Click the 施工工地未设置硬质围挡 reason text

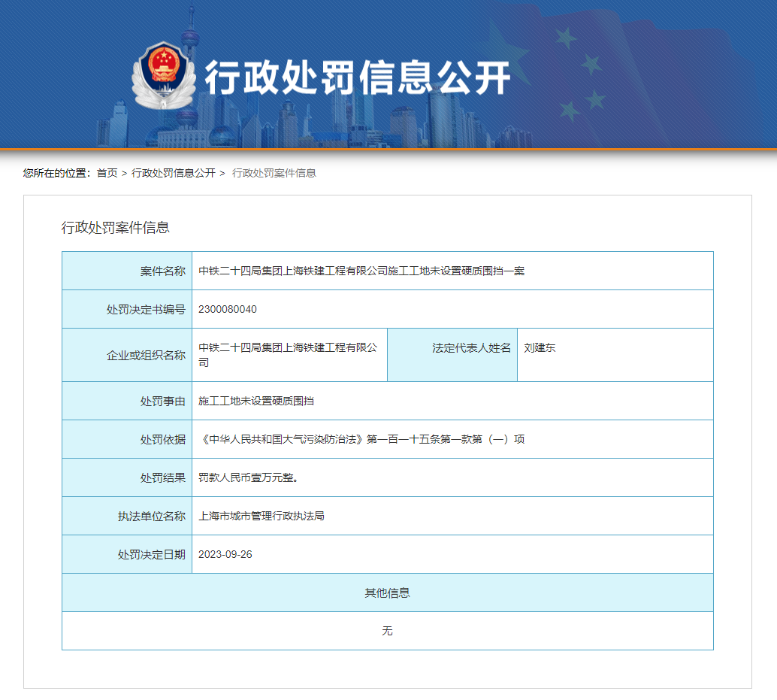click(256, 401)
